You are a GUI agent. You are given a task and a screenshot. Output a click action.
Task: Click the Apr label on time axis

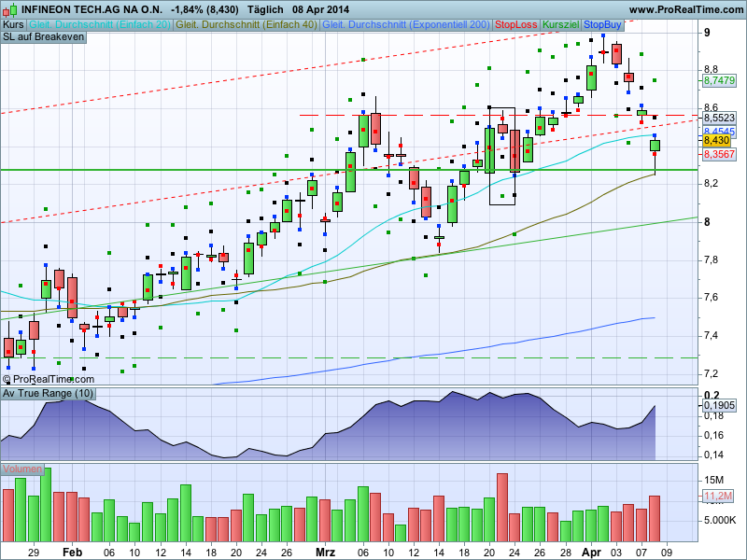coord(591,553)
